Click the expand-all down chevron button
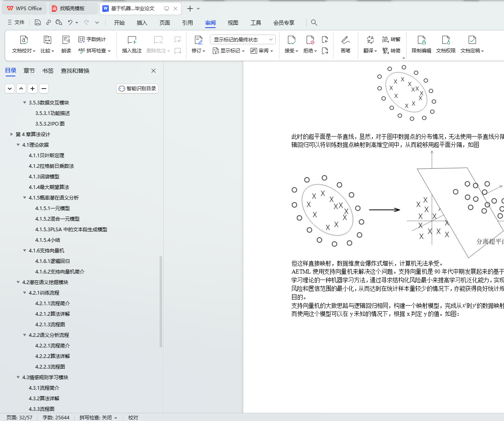Image resolution: width=504 pixels, height=421 pixels. [x=10, y=89]
